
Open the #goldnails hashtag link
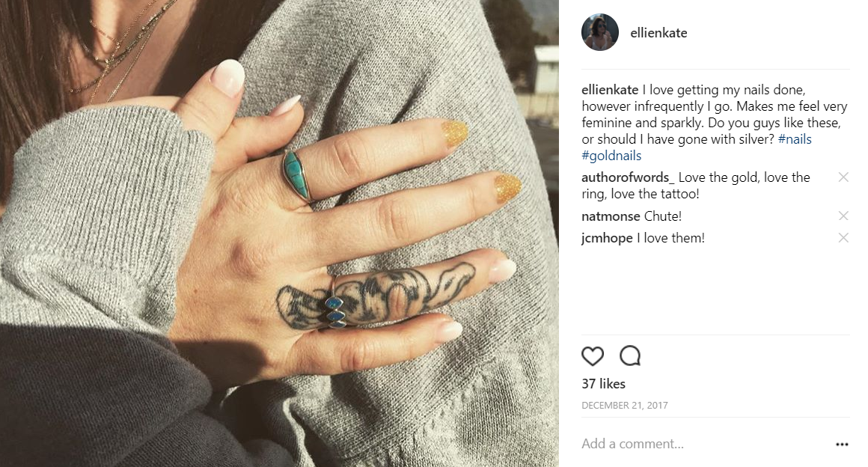tap(611, 156)
